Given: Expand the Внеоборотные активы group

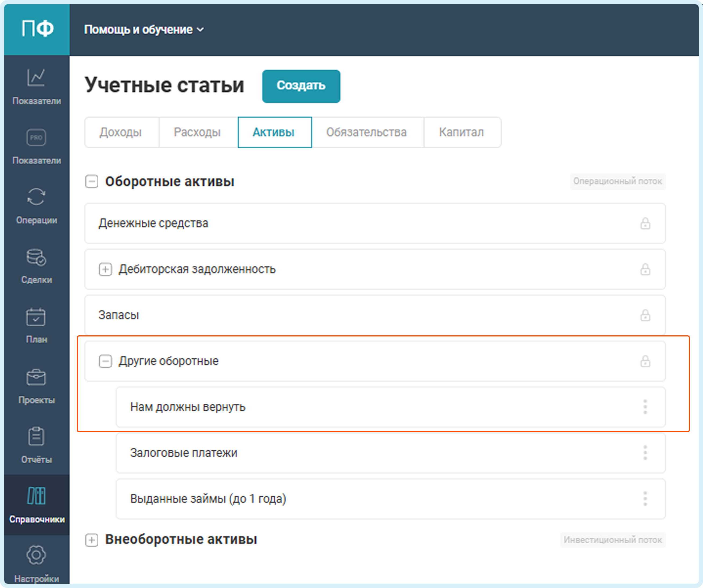Looking at the screenshot, I should click(x=91, y=540).
